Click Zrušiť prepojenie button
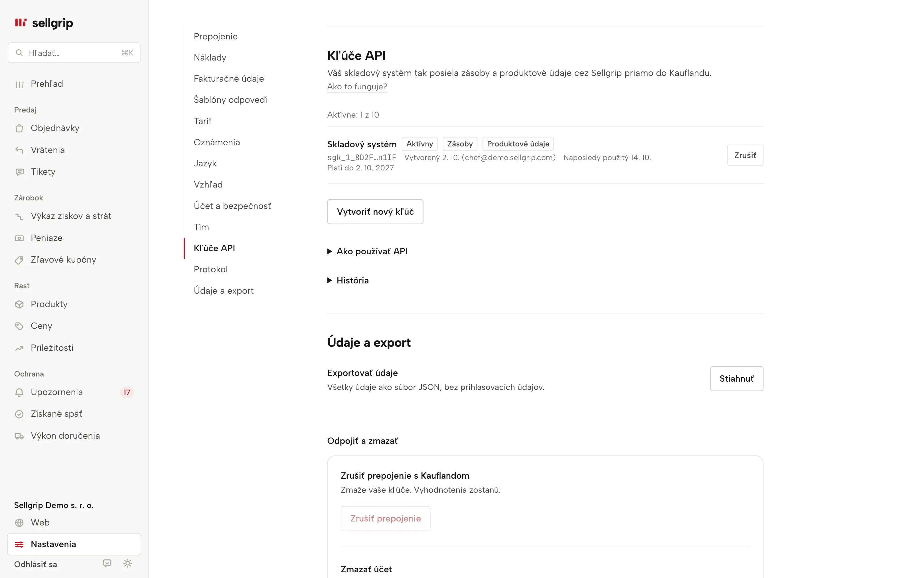This screenshot has height=578, width=924. 385,518
